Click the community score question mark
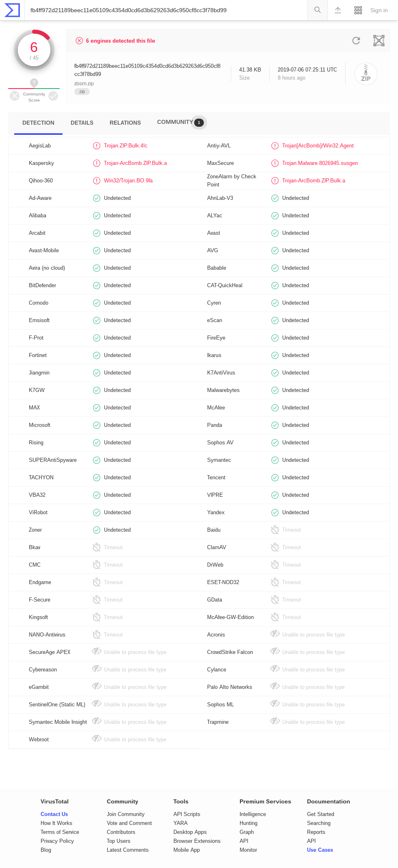Image resolution: width=398 pixels, height=868 pixels. tap(34, 83)
